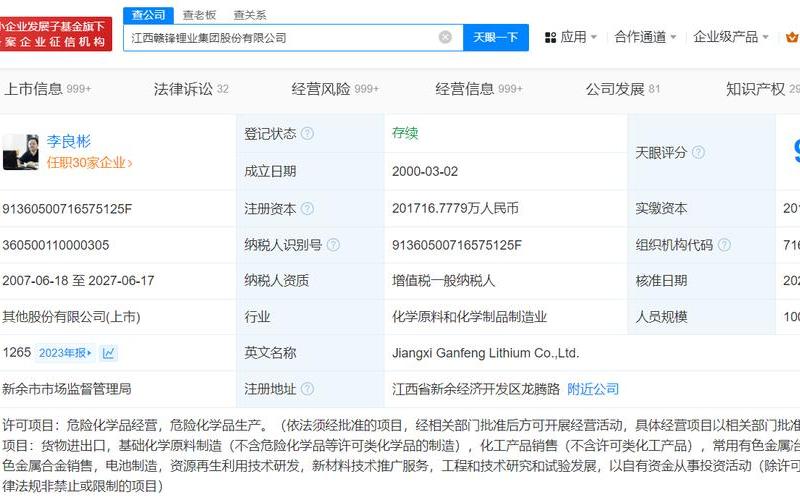This screenshot has width=800, height=500.
Task: Select the insured count 1265
Action: [16, 353]
